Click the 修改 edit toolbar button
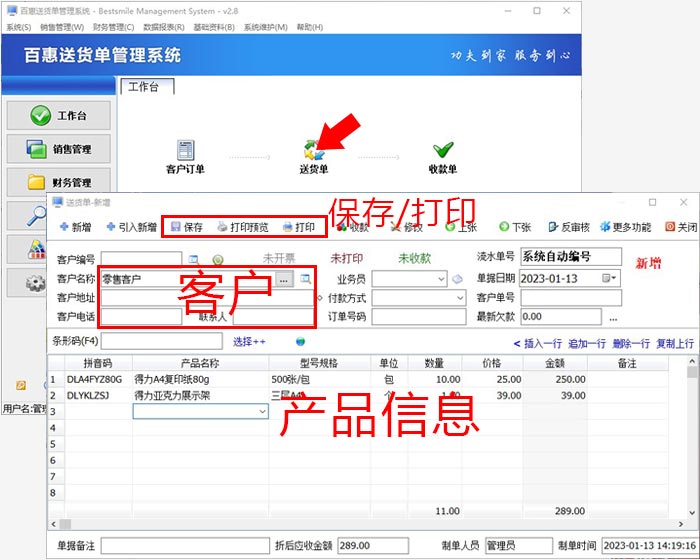Screen dimensions: 700x560 coord(407,228)
